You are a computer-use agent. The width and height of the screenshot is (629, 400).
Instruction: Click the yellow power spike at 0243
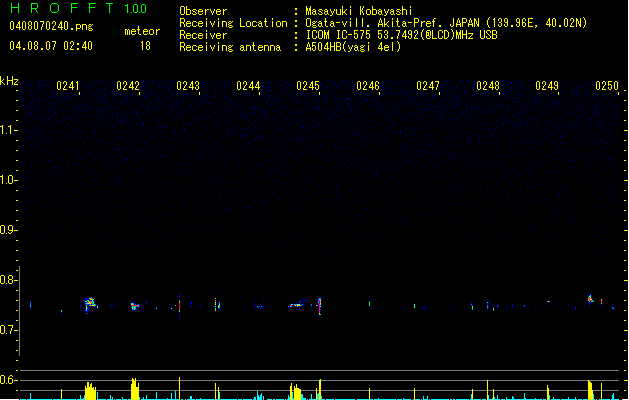pyautogui.click(x=179, y=388)
